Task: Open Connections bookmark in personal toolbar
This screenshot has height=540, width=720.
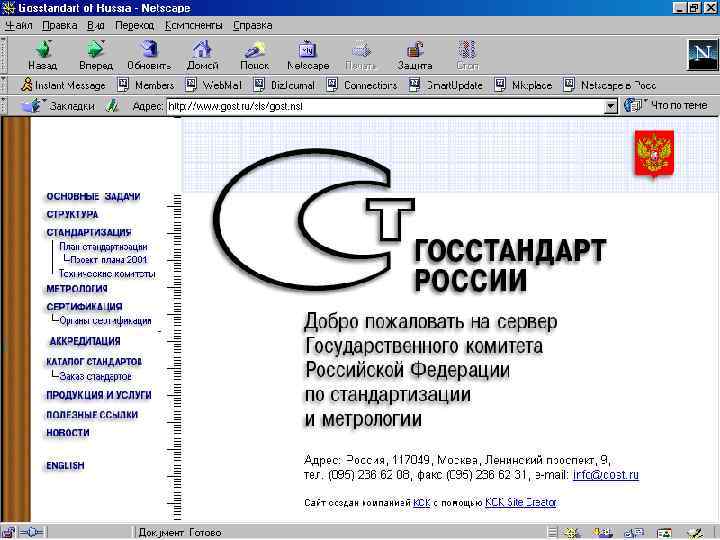Action: (x=362, y=85)
